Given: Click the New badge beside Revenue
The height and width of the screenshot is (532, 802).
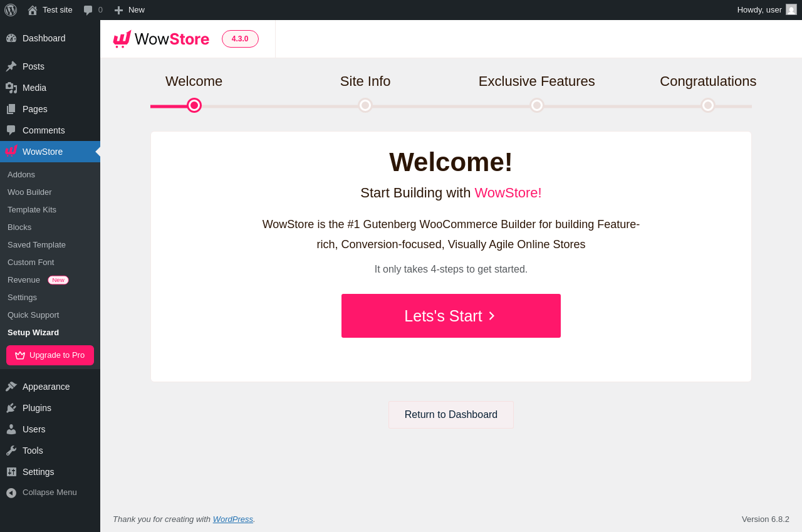Looking at the screenshot, I should pos(58,280).
